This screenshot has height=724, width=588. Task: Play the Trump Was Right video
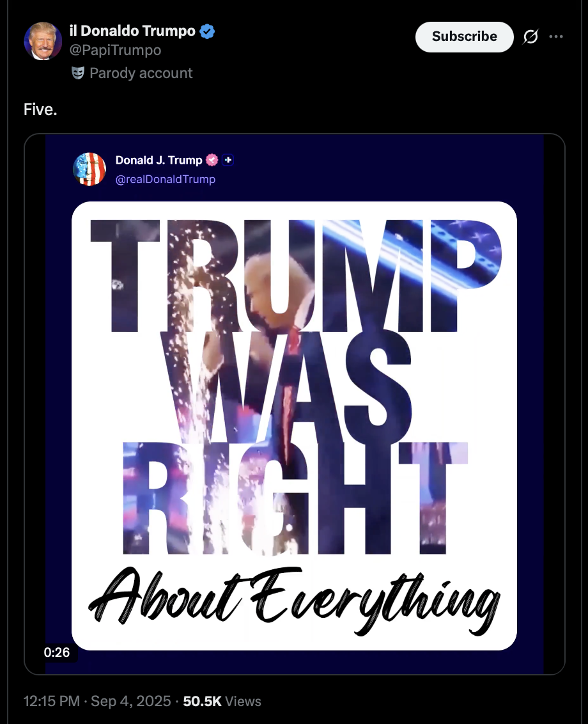point(295,404)
